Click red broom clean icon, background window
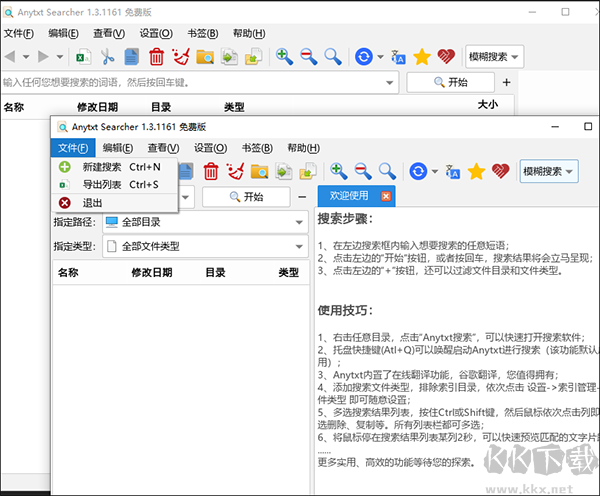Viewport: 600px width, 496px height. [x=181, y=57]
